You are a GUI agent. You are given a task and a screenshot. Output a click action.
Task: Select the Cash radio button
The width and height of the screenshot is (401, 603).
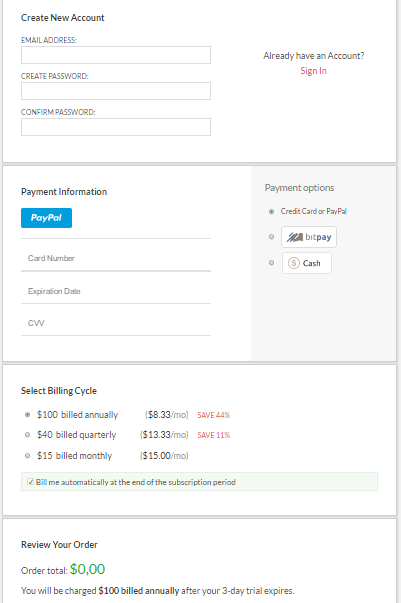[271, 263]
